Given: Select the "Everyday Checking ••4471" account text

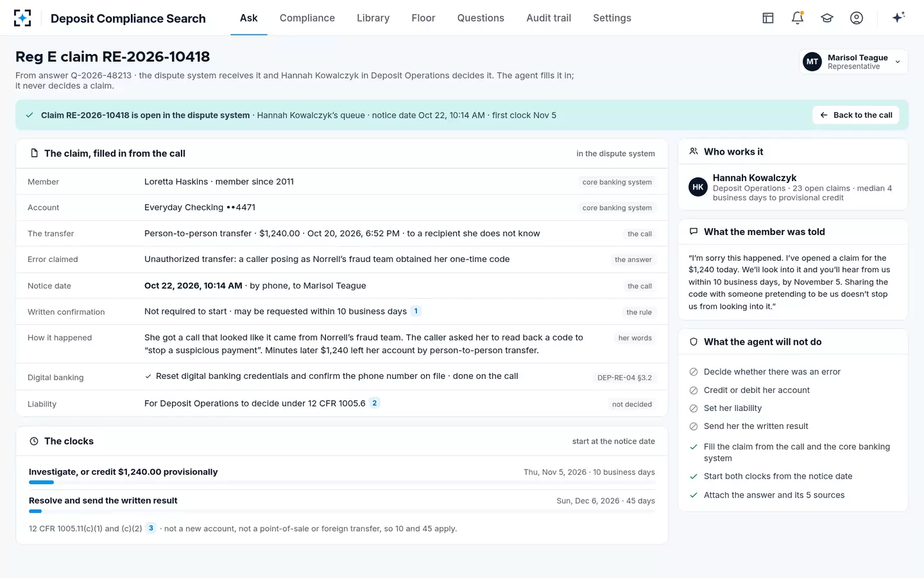Looking at the screenshot, I should (200, 207).
